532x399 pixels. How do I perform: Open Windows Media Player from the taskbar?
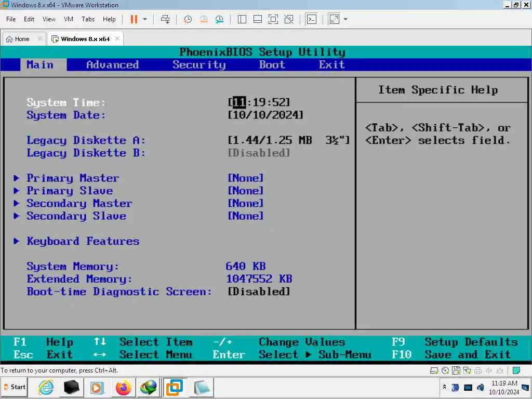(97, 388)
